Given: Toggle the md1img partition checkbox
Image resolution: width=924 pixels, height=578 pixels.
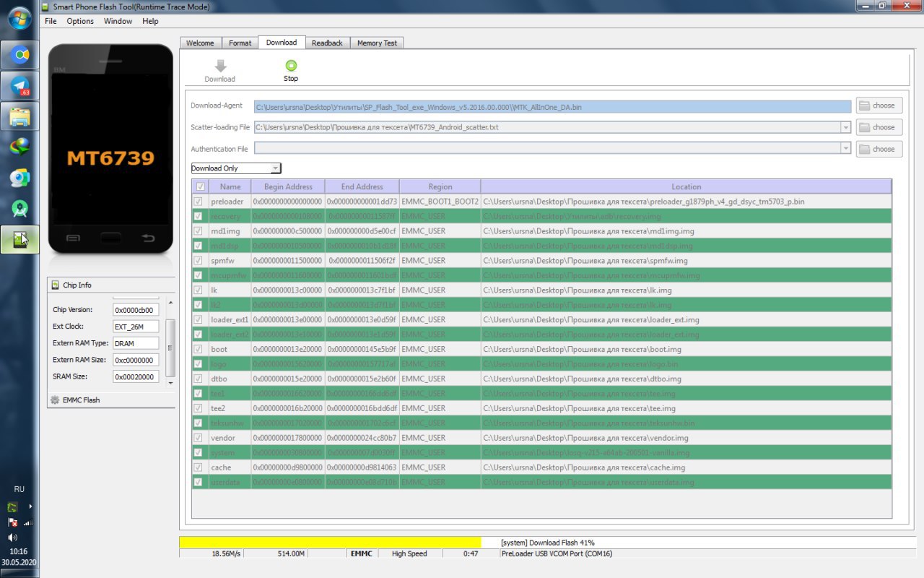Looking at the screenshot, I should click(x=199, y=231).
